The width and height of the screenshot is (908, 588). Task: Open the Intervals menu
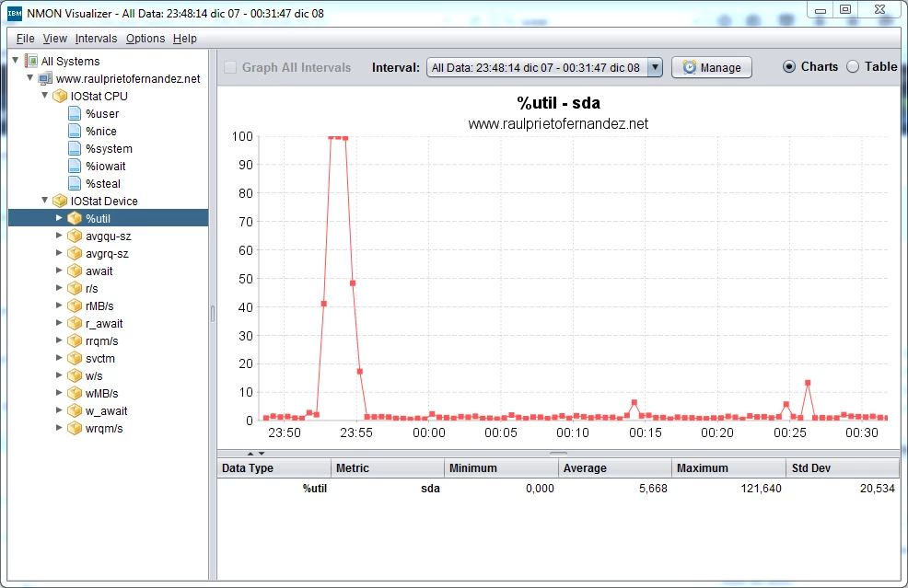tap(96, 39)
